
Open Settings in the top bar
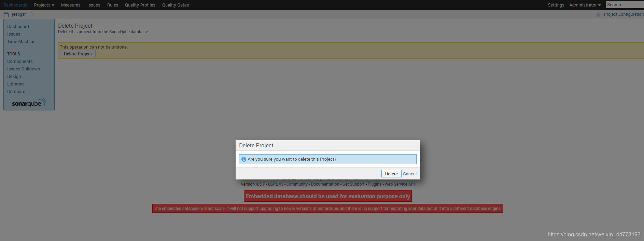click(556, 5)
